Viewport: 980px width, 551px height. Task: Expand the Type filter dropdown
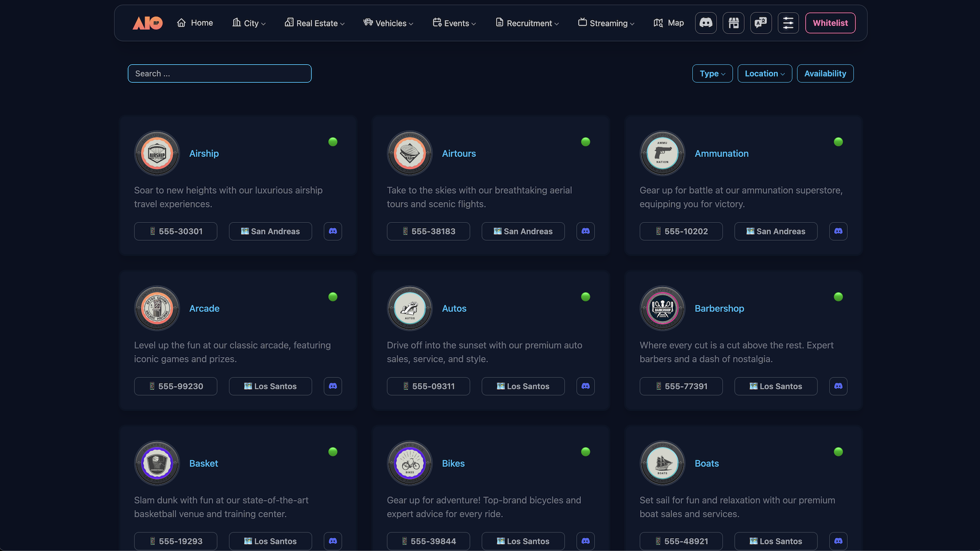pos(712,73)
